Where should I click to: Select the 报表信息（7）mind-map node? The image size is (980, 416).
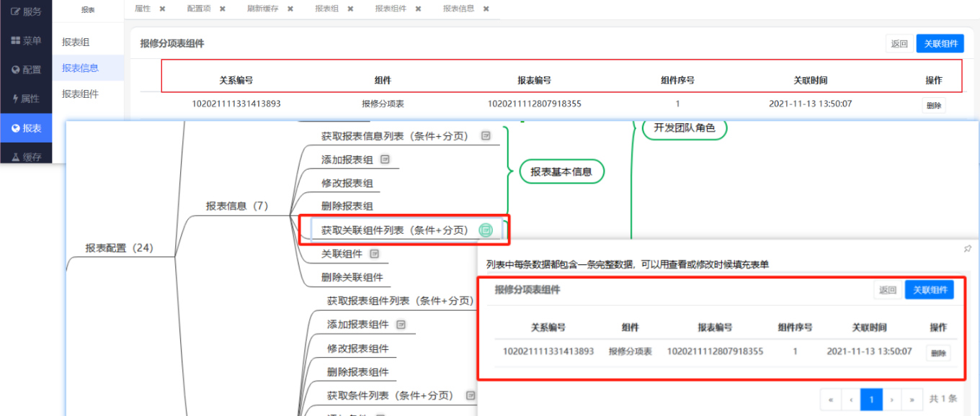tap(237, 206)
